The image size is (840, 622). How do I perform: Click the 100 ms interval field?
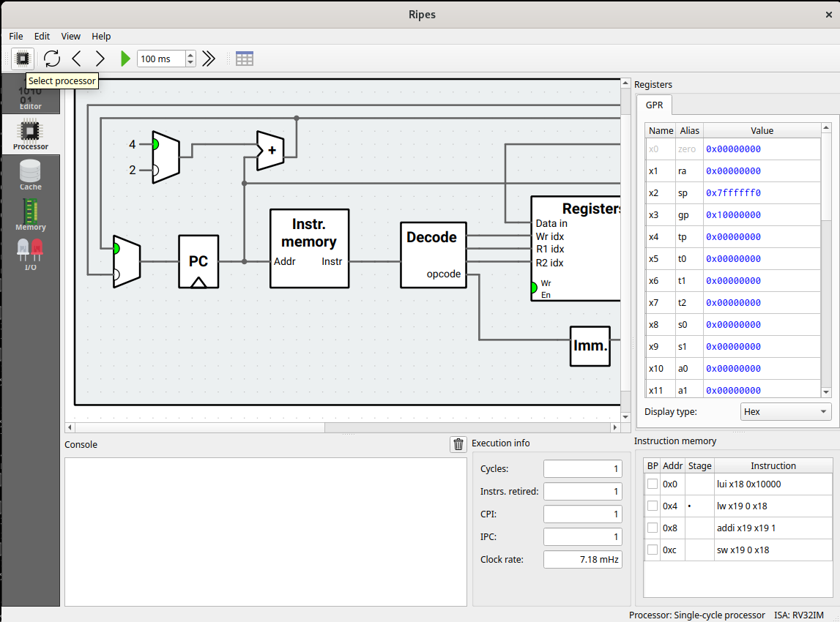(161, 59)
